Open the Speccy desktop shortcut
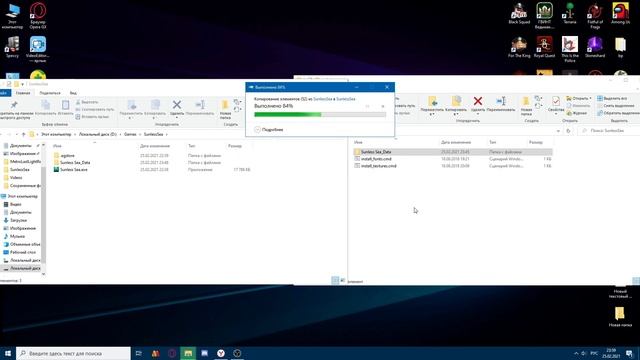640x360 pixels. (x=12, y=47)
